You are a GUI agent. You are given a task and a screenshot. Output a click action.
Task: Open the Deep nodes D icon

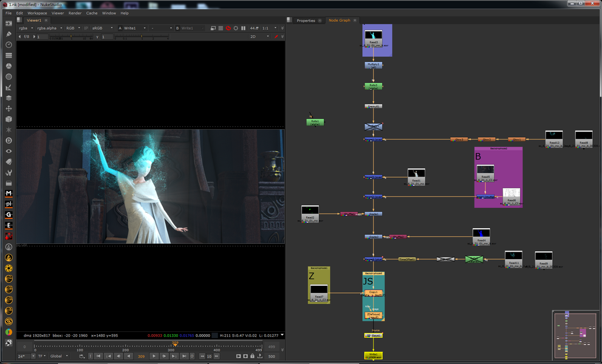[9, 140]
